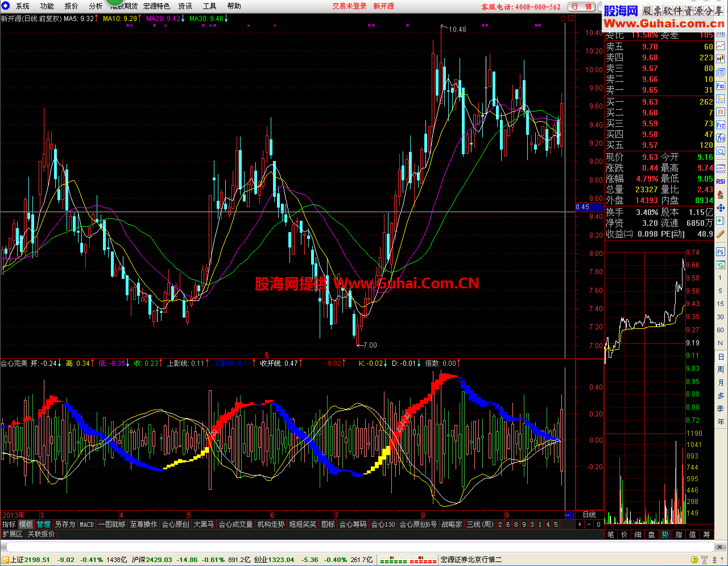The image size is (728, 566).
Task: Click the 行情 button at top right
Action: tap(582, 6)
